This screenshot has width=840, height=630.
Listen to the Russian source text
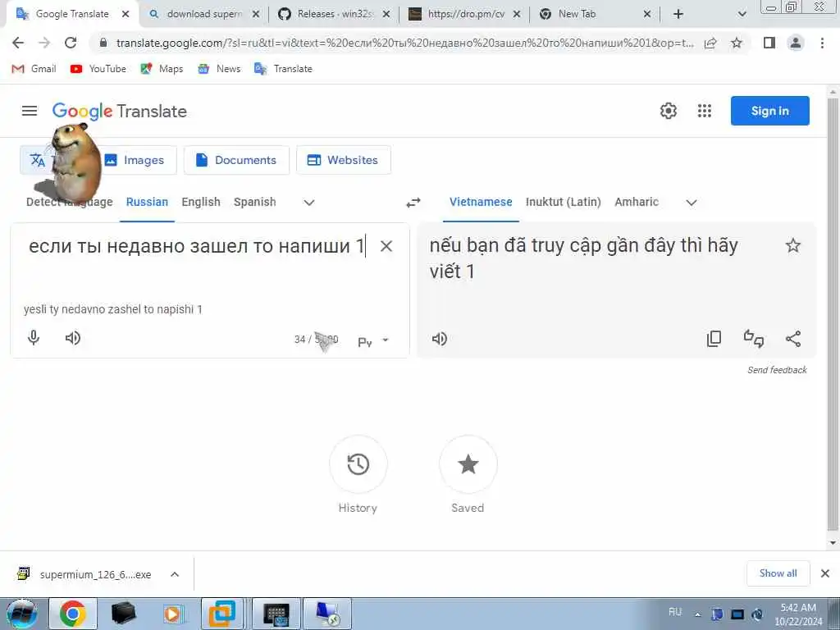pyautogui.click(x=73, y=338)
